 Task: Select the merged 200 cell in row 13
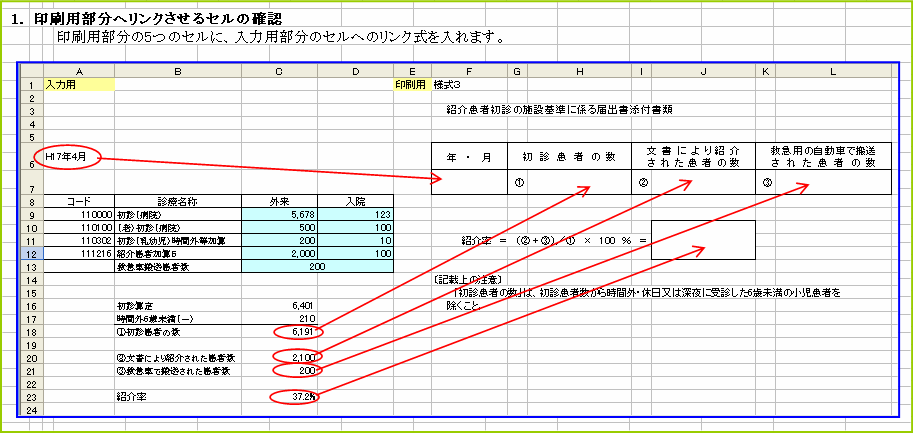(x=317, y=267)
